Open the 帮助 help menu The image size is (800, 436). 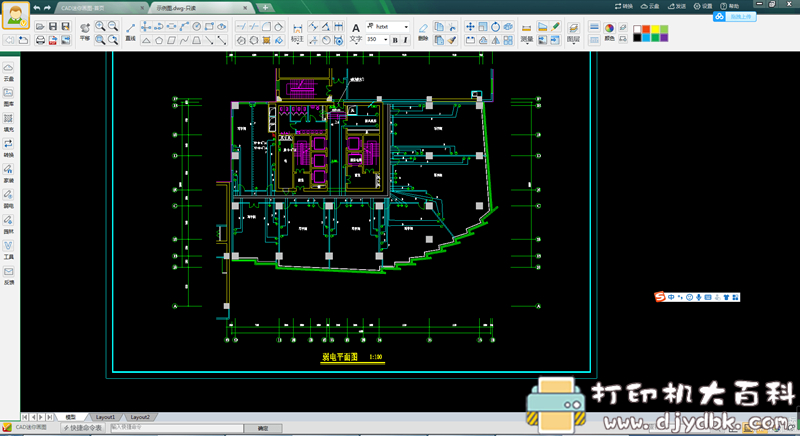(730, 6)
